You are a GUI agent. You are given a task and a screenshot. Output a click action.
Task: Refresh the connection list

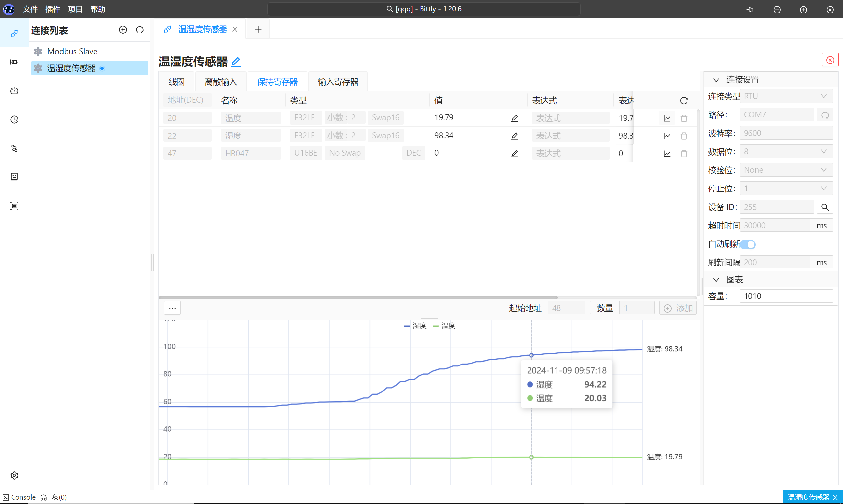[140, 30]
